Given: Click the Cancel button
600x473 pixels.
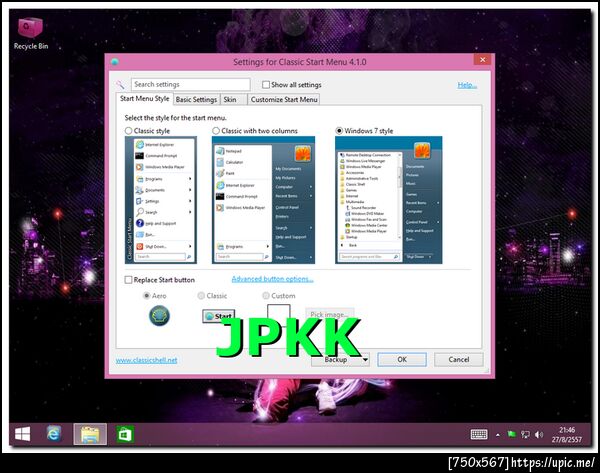Looking at the screenshot, I should [458, 359].
